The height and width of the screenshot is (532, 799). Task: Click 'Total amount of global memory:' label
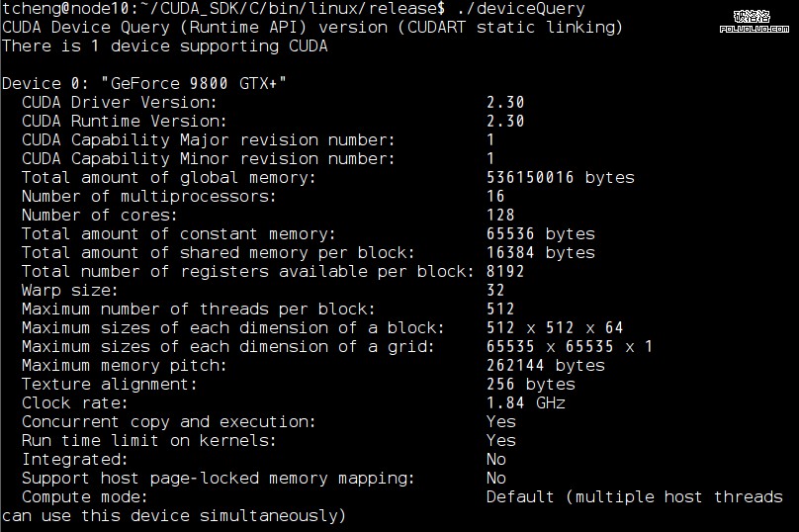[169, 178]
